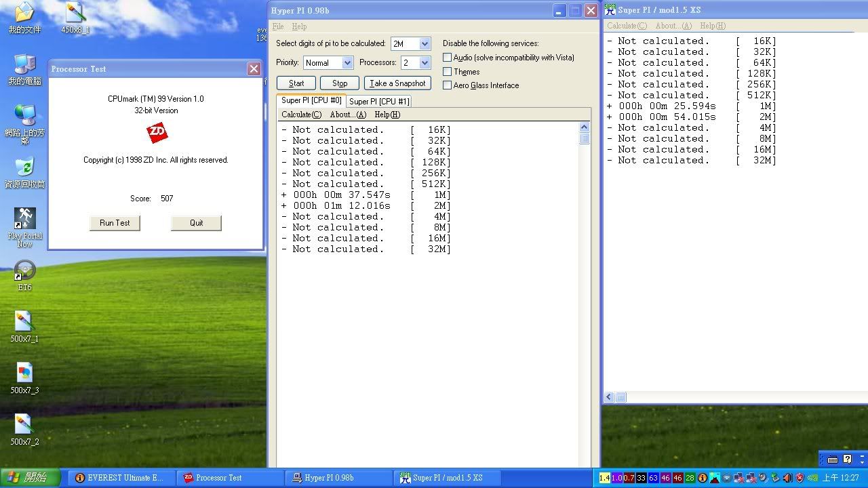Click the language bar help icon
This screenshot has height=488, width=868.
point(847,460)
